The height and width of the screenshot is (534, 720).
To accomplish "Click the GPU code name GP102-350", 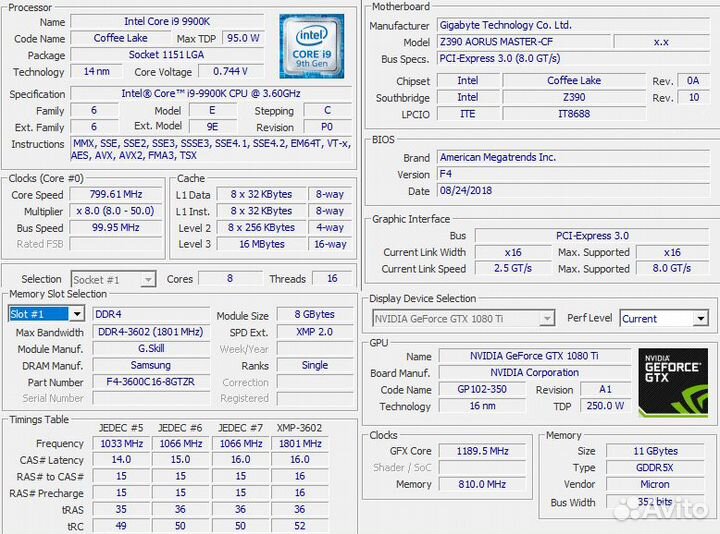I will point(482,389).
